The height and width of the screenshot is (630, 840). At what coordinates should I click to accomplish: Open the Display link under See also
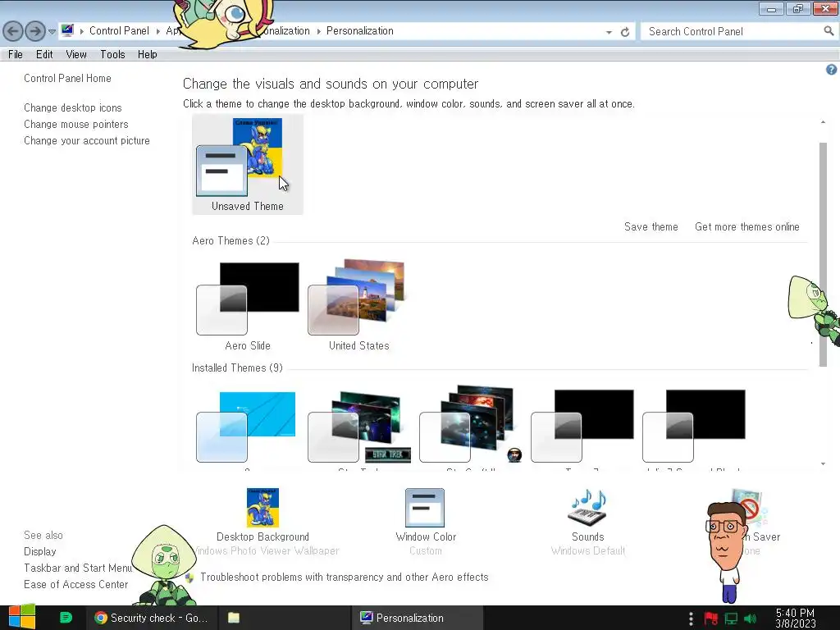click(39, 551)
